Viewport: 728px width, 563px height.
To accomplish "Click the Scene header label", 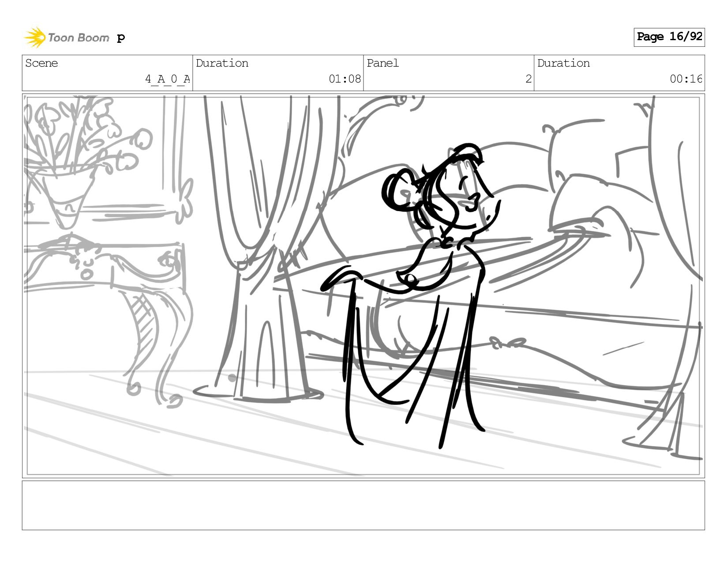I will pyautogui.click(x=41, y=63).
